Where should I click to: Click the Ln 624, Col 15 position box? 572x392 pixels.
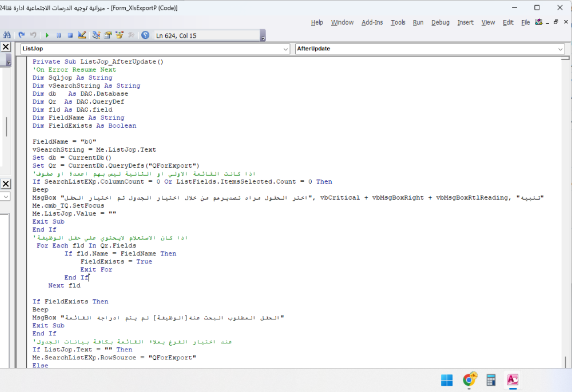click(207, 35)
